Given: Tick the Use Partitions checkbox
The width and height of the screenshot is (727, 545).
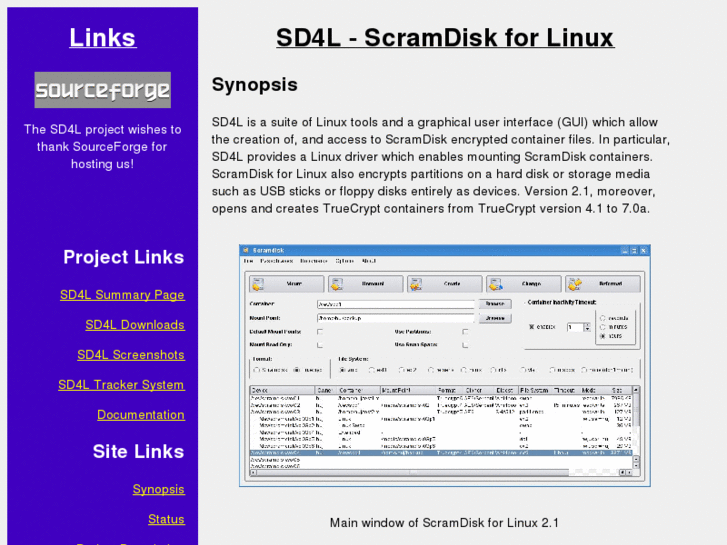Looking at the screenshot, I should point(465,331).
